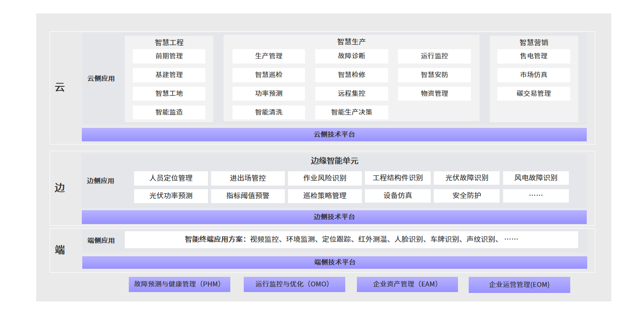点击碳交易管理
Viewport: 644px width, 322px height.
coord(534,93)
